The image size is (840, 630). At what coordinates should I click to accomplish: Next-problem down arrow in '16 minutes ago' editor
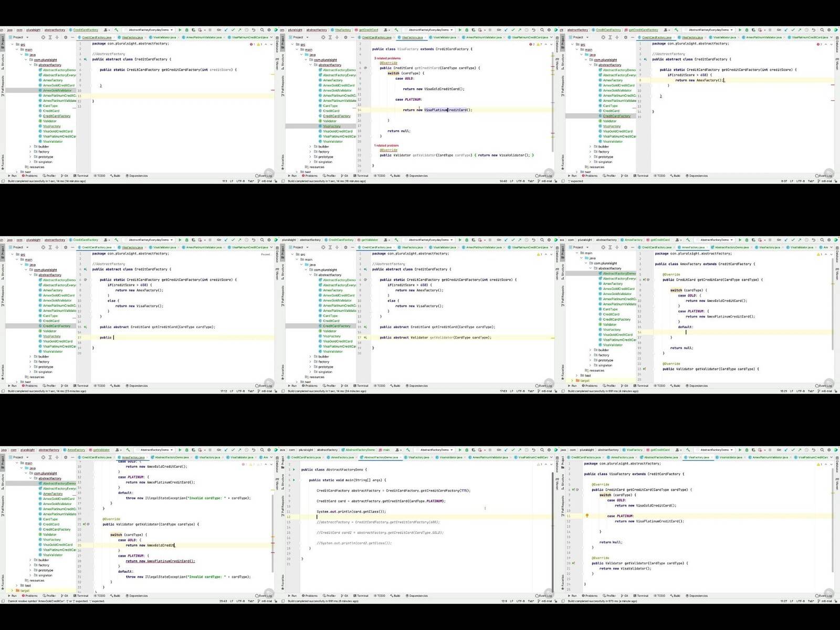tap(551, 44)
